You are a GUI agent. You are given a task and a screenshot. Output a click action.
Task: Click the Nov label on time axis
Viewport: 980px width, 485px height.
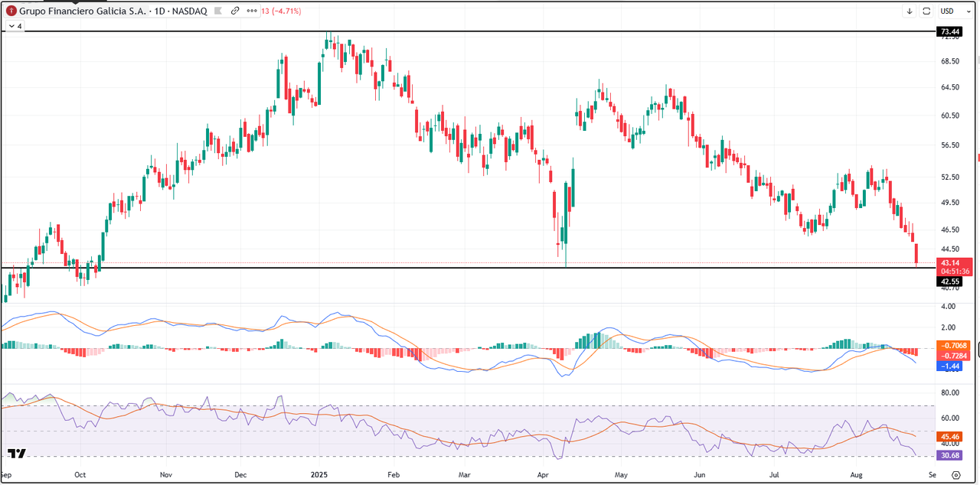[165, 475]
